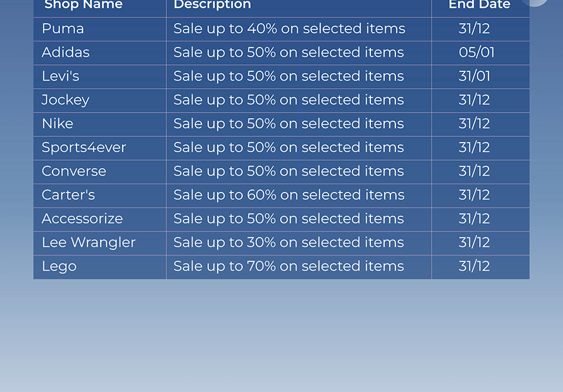Select the Converse shop name
The height and width of the screenshot is (392, 563).
click(x=74, y=171)
